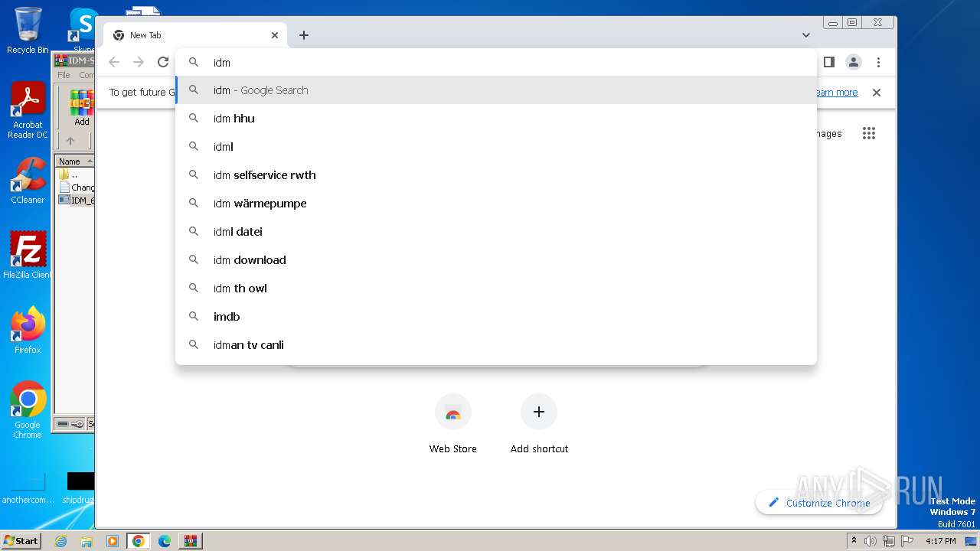Image resolution: width=980 pixels, height=551 pixels.
Task: Choose the idm - Google Search suggestion
Action: 496,90
